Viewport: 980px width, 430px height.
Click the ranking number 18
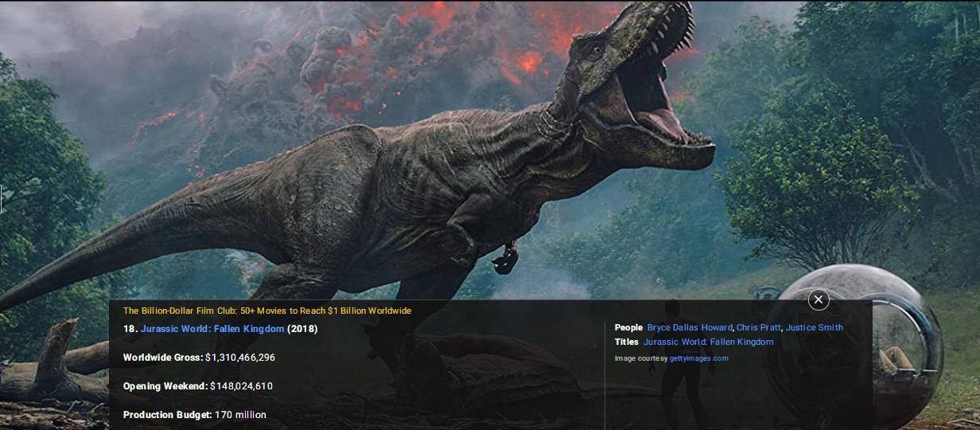point(130,329)
